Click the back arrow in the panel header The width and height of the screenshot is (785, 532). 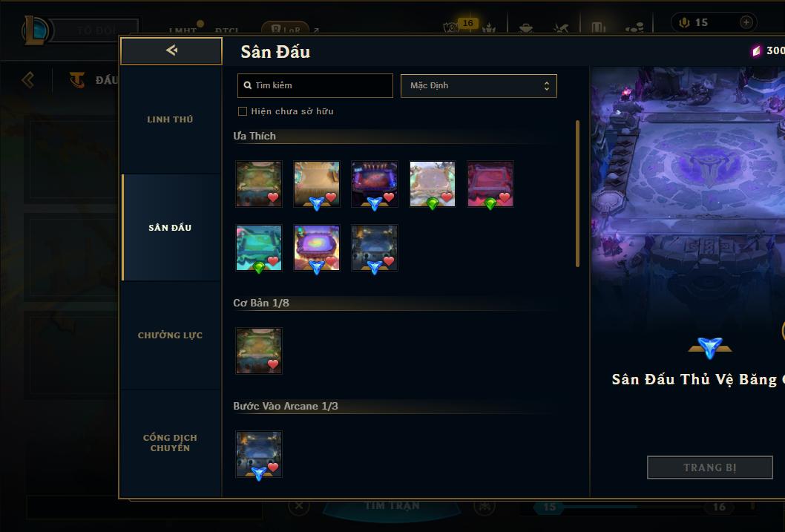pyautogui.click(x=171, y=50)
